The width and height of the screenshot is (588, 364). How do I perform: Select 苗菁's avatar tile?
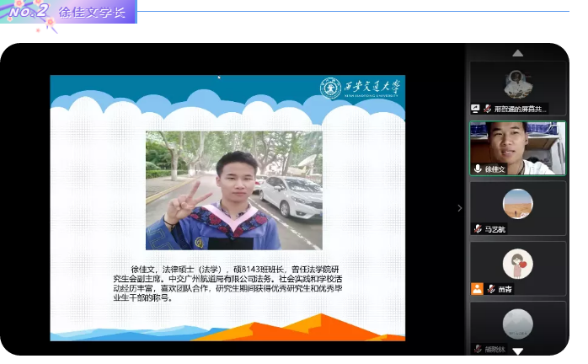pyautogui.click(x=517, y=265)
